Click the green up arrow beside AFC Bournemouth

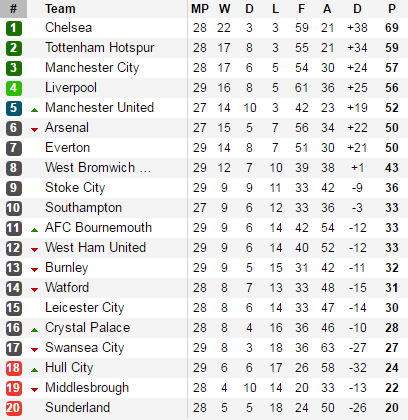[34, 230]
